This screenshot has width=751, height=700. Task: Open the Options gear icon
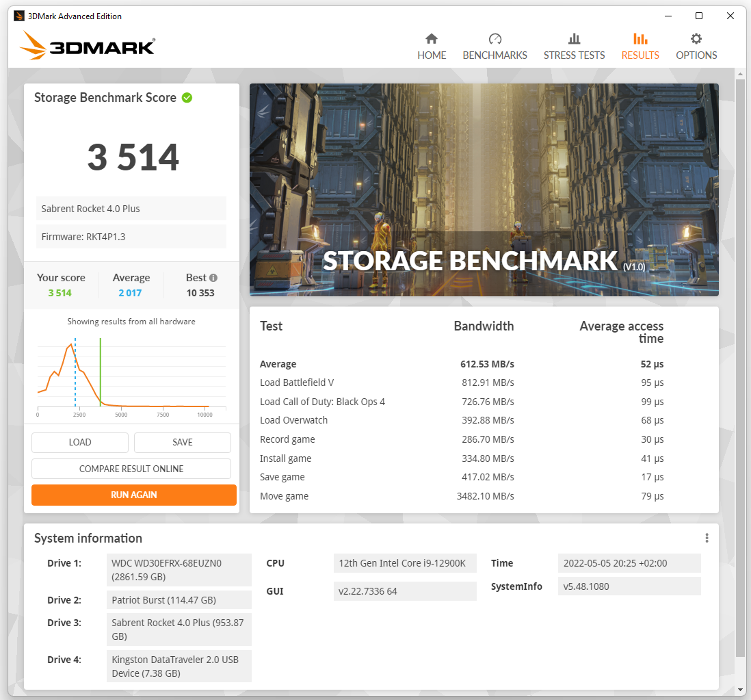pos(696,39)
